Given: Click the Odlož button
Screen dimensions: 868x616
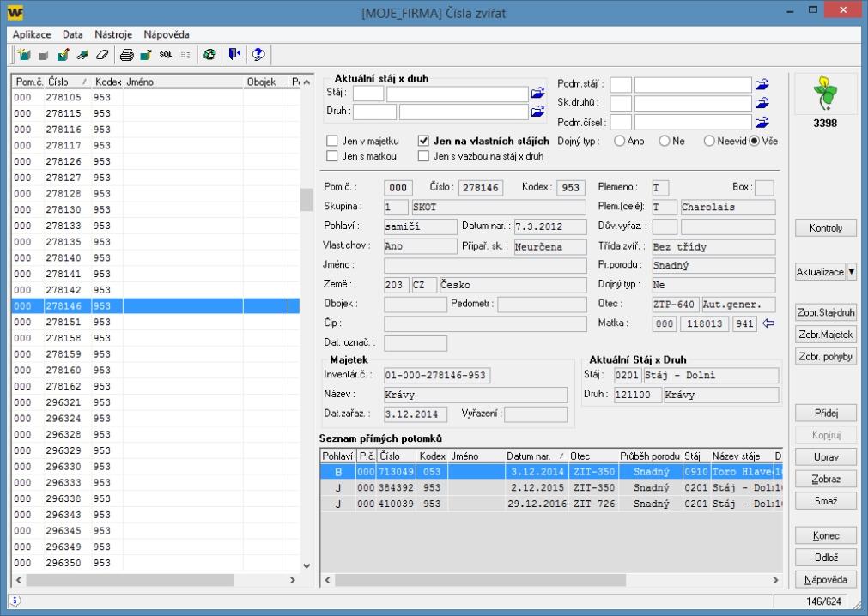Looking at the screenshot, I should click(x=825, y=558).
